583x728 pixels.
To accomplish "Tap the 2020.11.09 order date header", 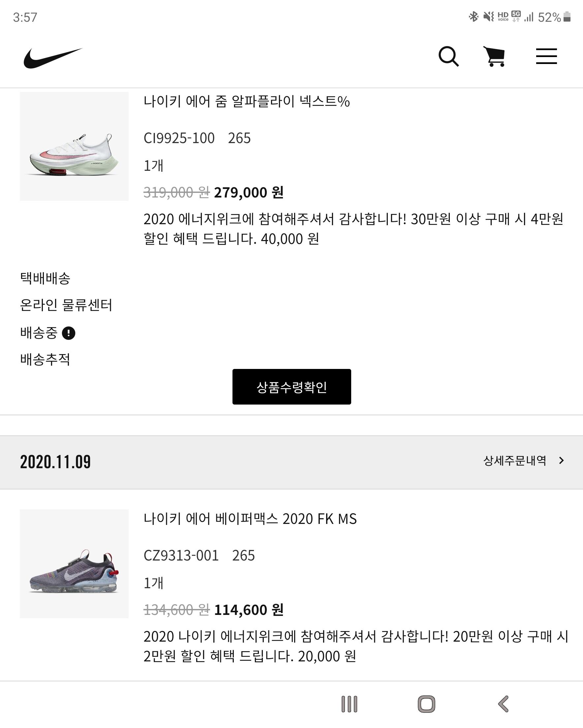I will tap(55, 462).
